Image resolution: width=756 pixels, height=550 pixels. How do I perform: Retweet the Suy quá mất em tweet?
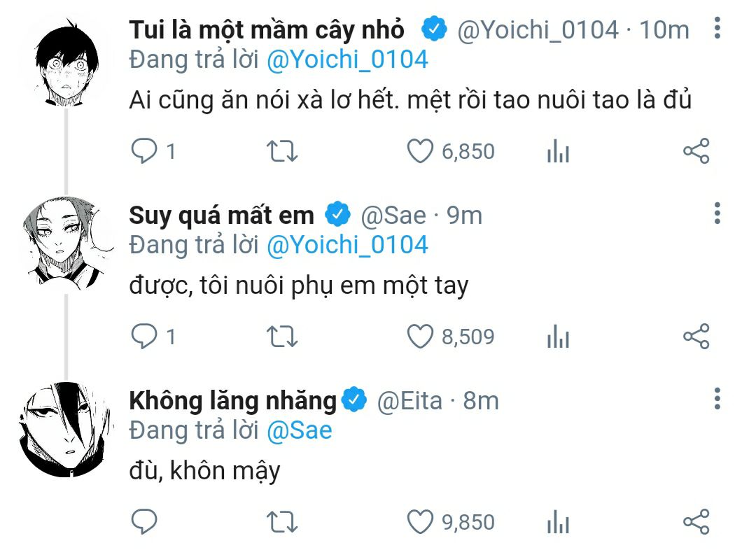(283, 337)
